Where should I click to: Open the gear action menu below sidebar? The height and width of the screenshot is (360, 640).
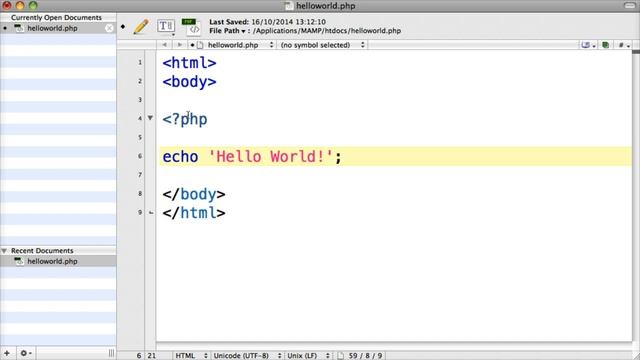point(26,353)
